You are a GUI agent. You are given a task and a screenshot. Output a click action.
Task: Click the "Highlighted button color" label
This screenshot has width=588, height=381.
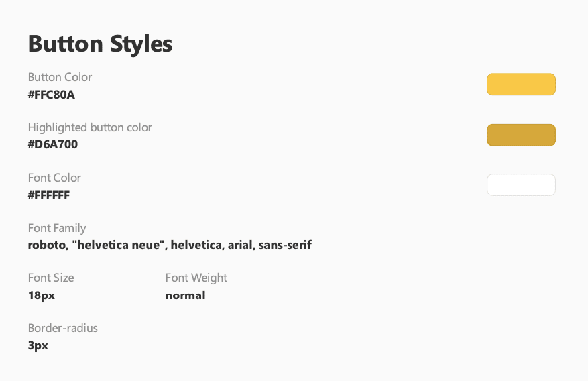tap(90, 127)
